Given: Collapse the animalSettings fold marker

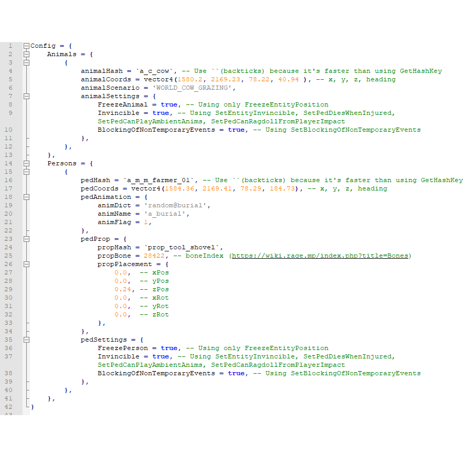Looking at the screenshot, I should click(26, 96).
